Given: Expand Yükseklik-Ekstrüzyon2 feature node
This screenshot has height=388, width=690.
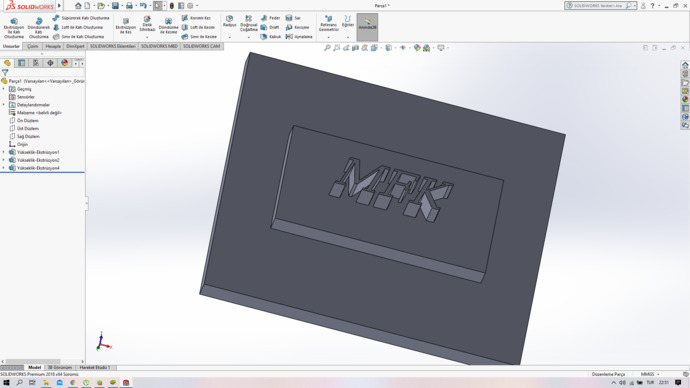Looking at the screenshot, I should click(4, 160).
